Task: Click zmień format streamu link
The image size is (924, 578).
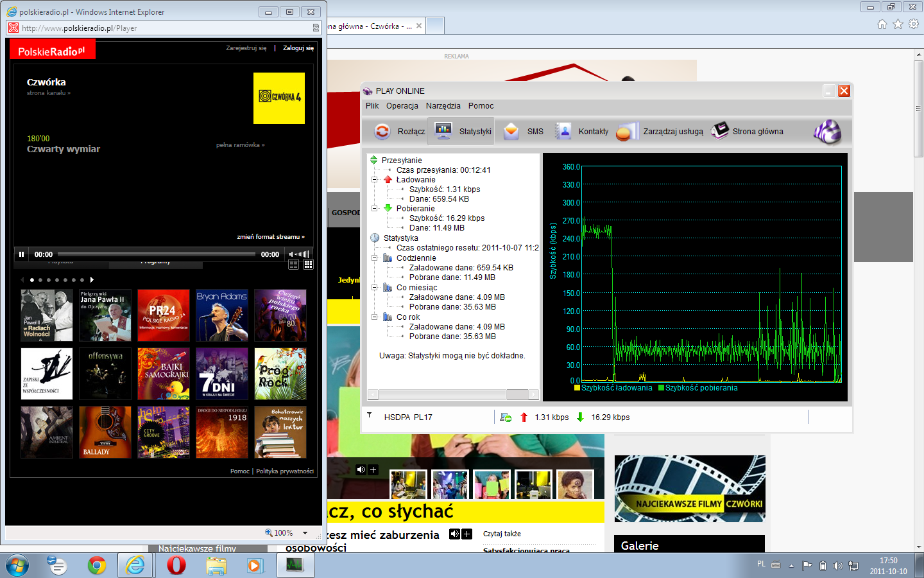Action: tap(271, 237)
